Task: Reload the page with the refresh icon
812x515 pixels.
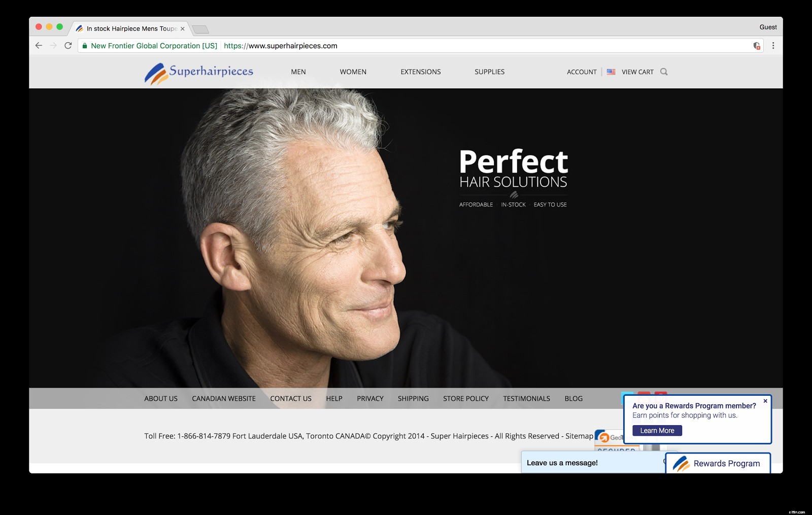Action: [68, 46]
